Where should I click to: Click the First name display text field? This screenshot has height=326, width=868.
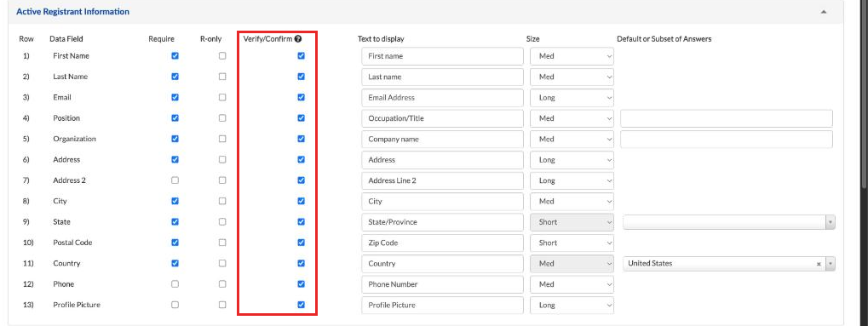pos(442,56)
